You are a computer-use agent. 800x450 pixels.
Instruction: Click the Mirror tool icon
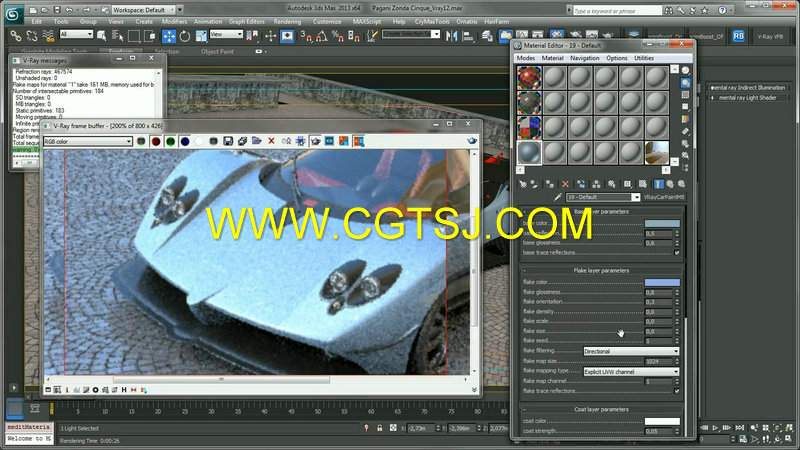452,36
